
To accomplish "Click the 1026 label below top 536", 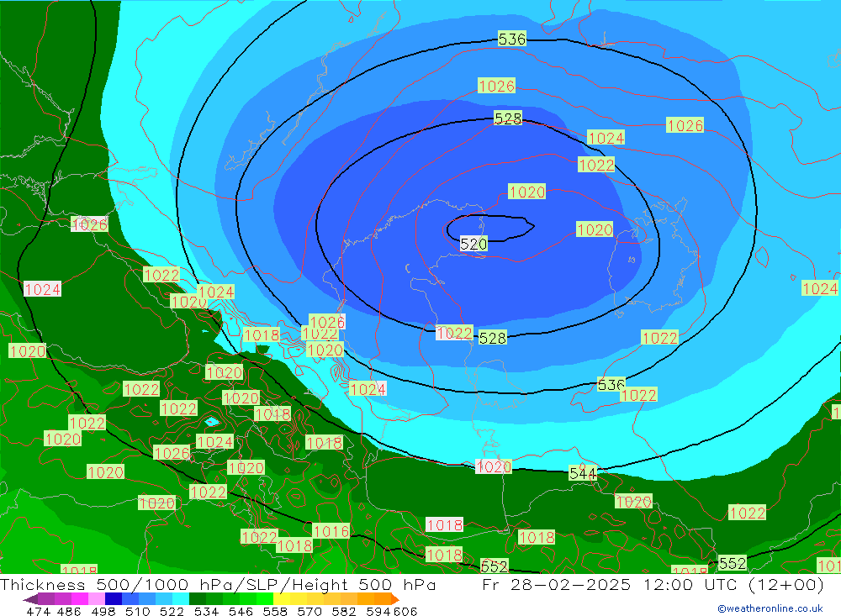I will coord(496,86).
